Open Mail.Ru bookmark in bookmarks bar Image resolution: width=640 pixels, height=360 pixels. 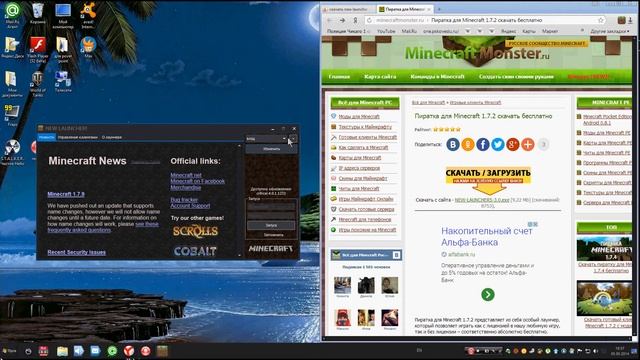409,31
